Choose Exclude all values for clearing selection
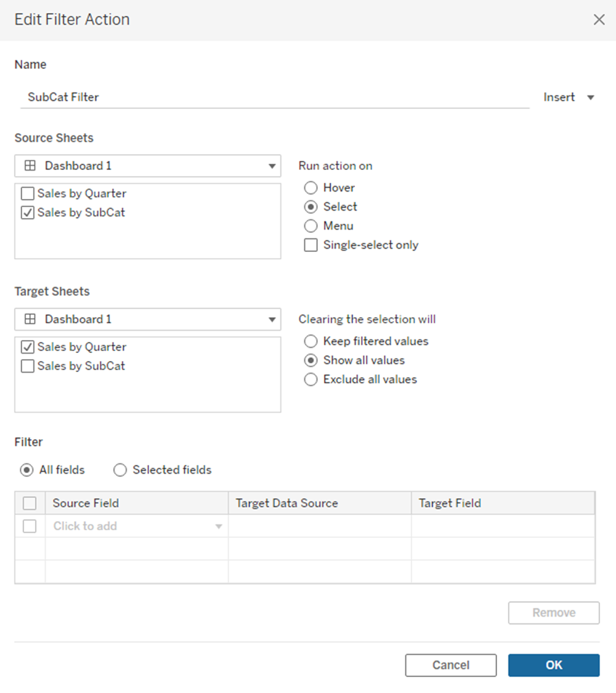The height and width of the screenshot is (693, 616). click(310, 379)
